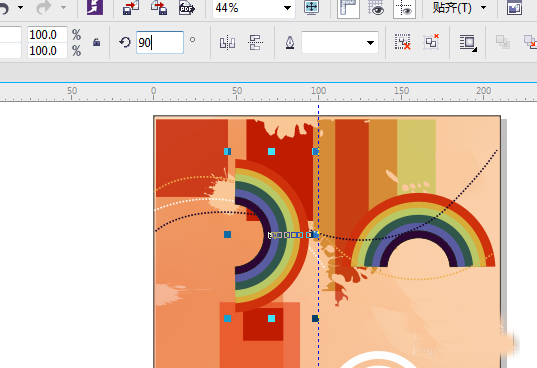Toggle the show grid eye button
This screenshot has height=368, width=537.
coord(376,8)
